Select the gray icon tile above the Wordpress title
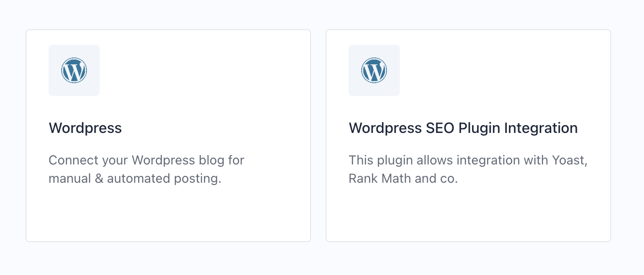The height and width of the screenshot is (275, 644). [74, 70]
